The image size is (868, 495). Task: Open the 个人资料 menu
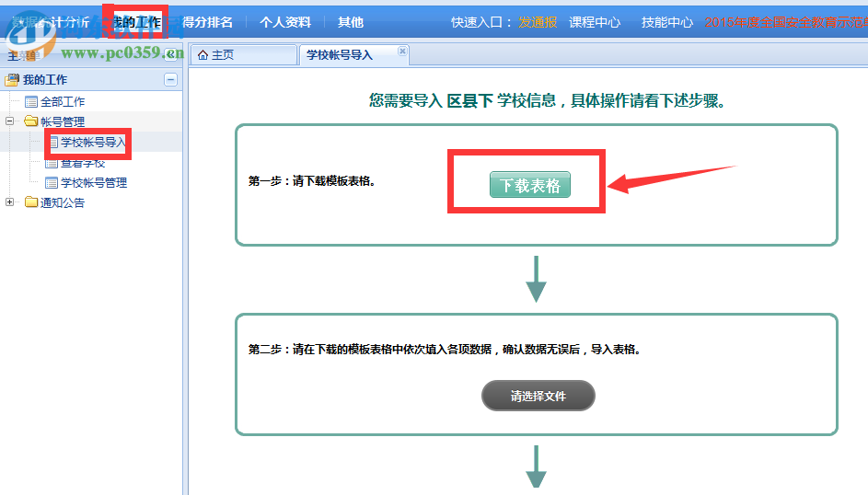pyautogui.click(x=285, y=22)
